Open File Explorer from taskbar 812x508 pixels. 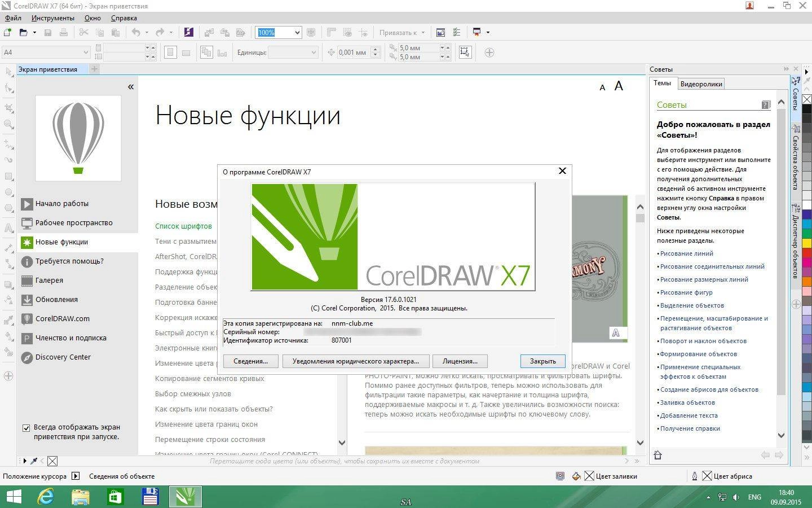coord(81,497)
